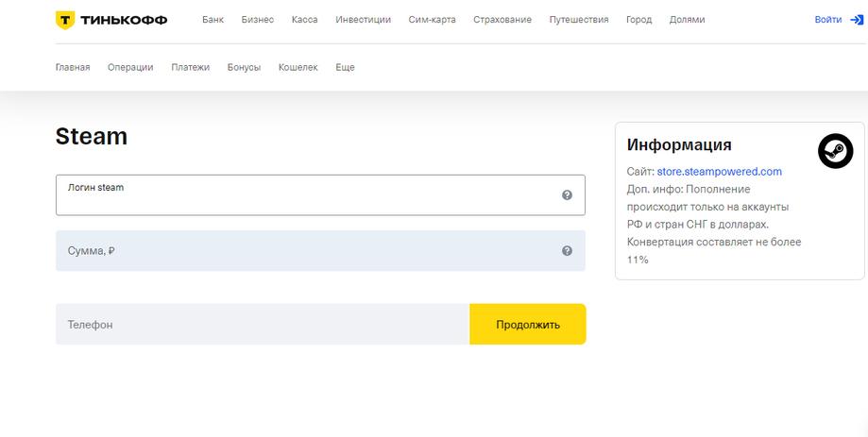Expand the Еще menu
Image resolution: width=868 pixels, height=437 pixels.
click(x=345, y=68)
